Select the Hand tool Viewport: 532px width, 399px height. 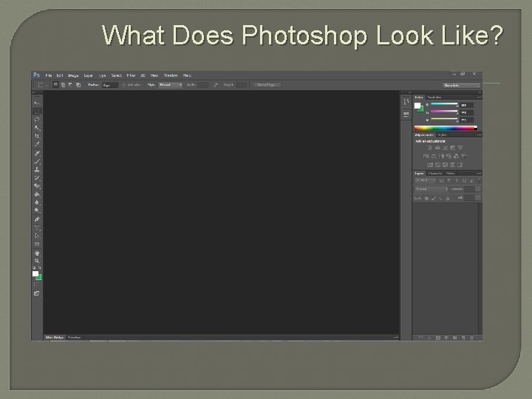click(37, 253)
